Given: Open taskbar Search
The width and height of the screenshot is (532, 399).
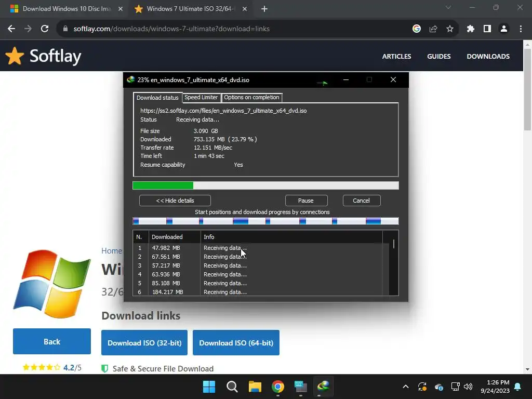Looking at the screenshot, I should [x=232, y=387].
